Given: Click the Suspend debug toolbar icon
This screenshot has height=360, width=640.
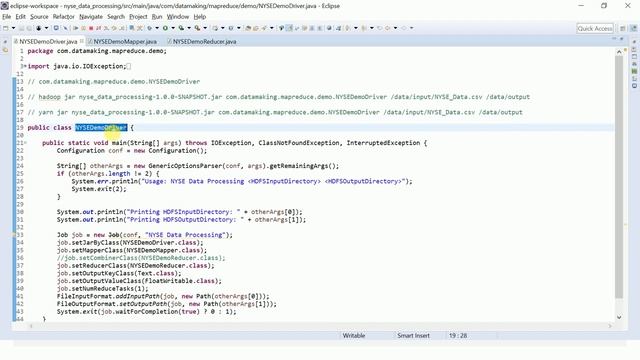Looking at the screenshot, I should (x=83, y=28).
